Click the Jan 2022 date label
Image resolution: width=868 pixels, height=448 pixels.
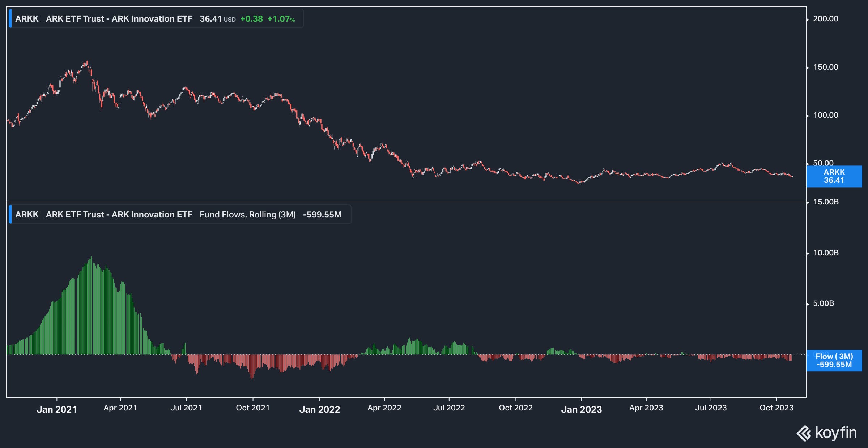[x=320, y=409]
